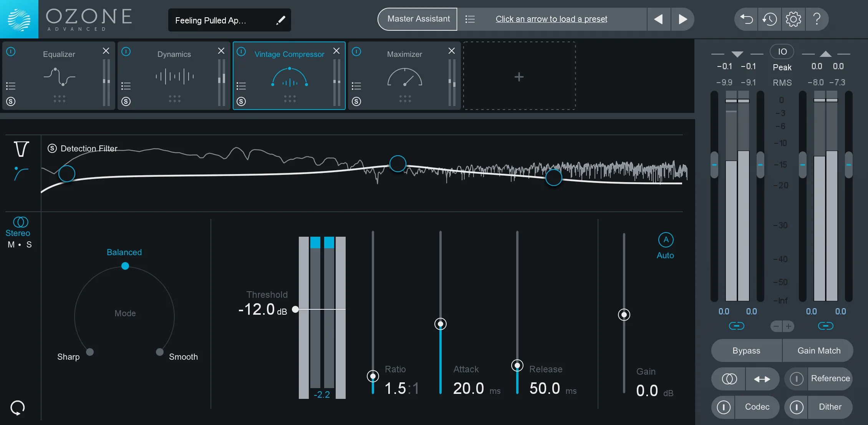Open the Maximizer module presets list

[x=356, y=86]
